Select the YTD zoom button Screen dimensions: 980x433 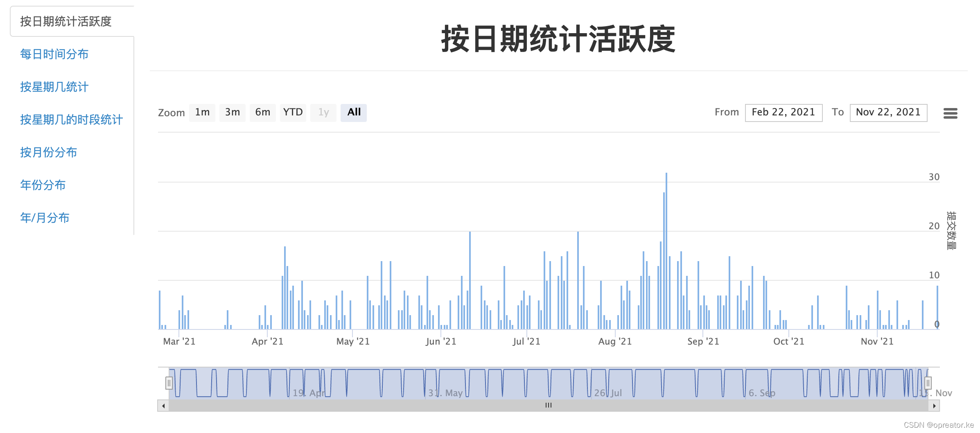tap(293, 113)
